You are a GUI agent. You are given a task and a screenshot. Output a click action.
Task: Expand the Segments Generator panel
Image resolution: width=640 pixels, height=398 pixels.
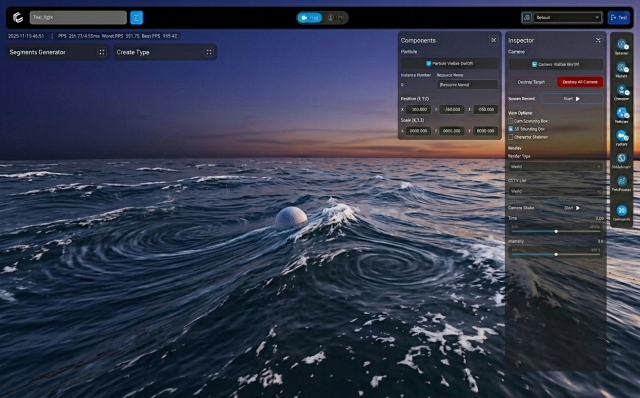click(x=102, y=52)
